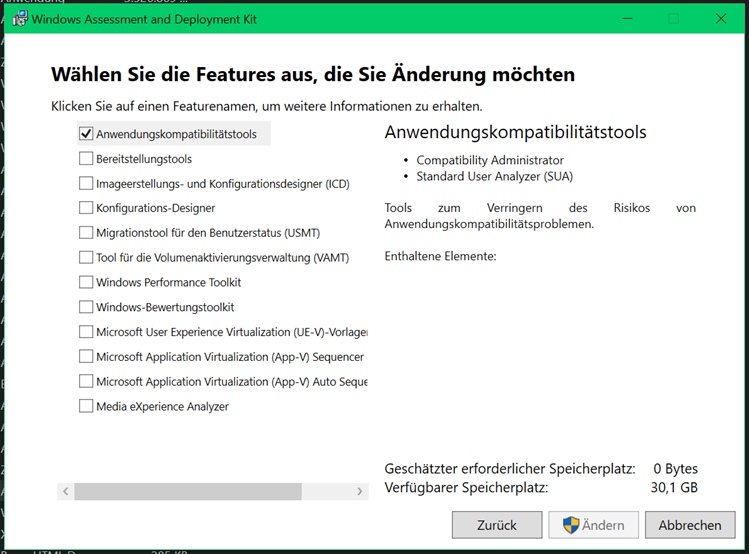Minimize the Windows Assessment and Deployment Kit window
The width and height of the screenshot is (749, 554).
[627, 19]
